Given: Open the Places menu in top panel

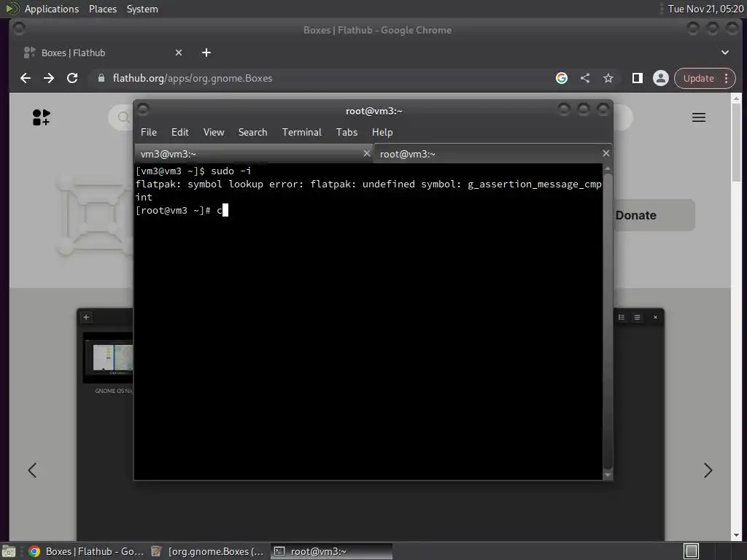Looking at the screenshot, I should tap(102, 9).
